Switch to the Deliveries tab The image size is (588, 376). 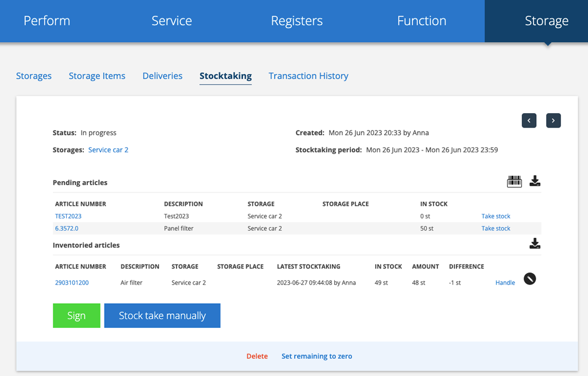[x=163, y=76]
